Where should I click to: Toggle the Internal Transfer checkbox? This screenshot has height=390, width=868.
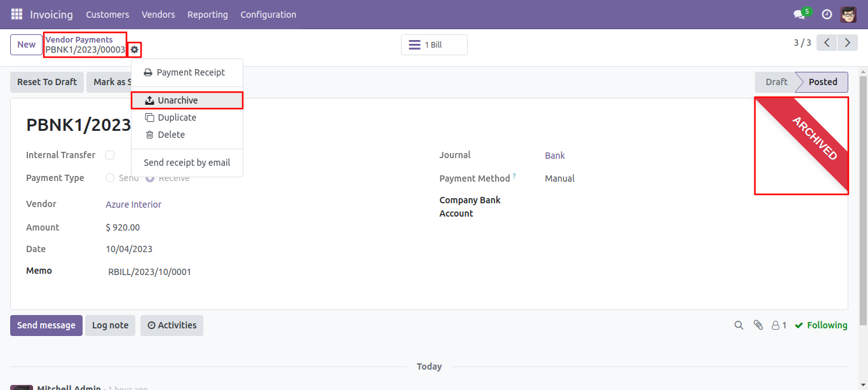[x=110, y=155]
